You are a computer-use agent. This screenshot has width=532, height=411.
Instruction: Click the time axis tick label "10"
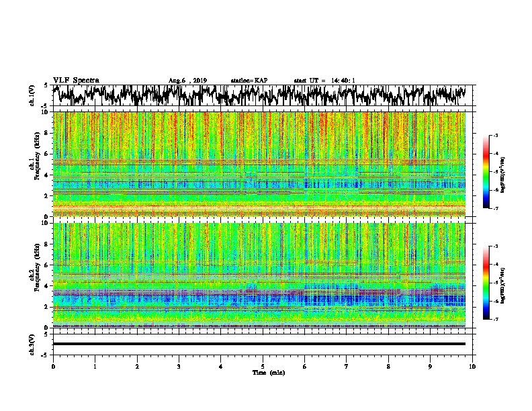click(472, 367)
